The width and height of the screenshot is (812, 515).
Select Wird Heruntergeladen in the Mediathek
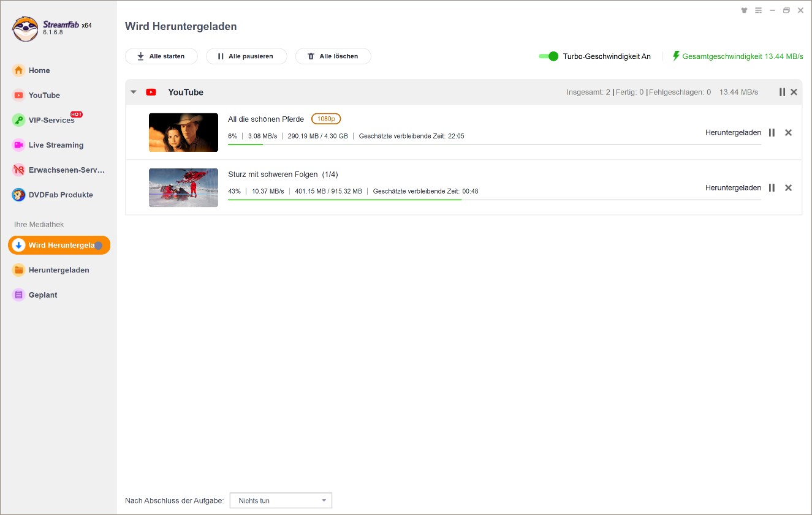tap(59, 245)
